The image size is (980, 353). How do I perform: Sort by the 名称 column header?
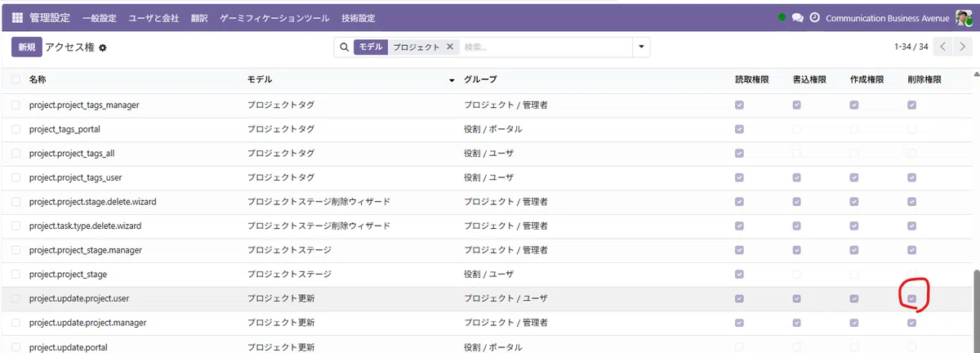click(38, 80)
